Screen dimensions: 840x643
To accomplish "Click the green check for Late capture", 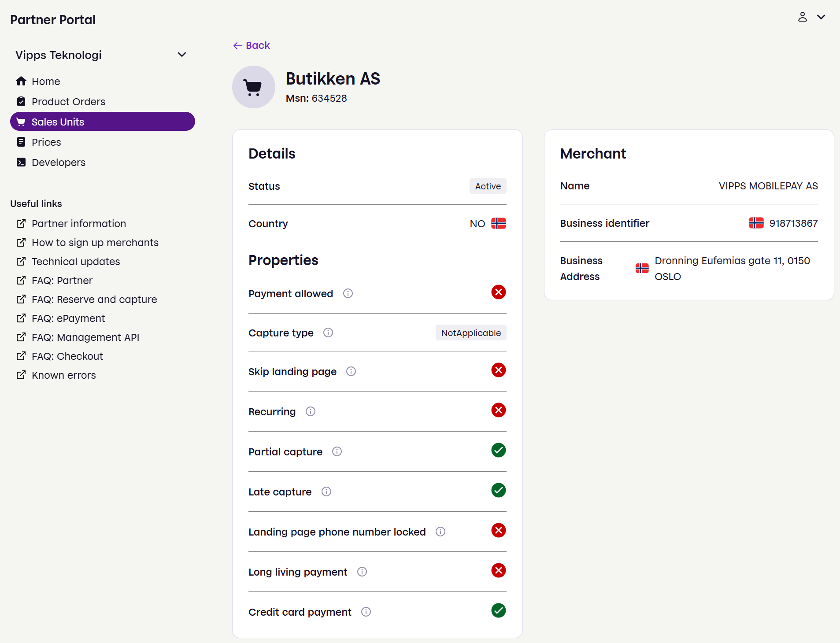I will pos(499,490).
